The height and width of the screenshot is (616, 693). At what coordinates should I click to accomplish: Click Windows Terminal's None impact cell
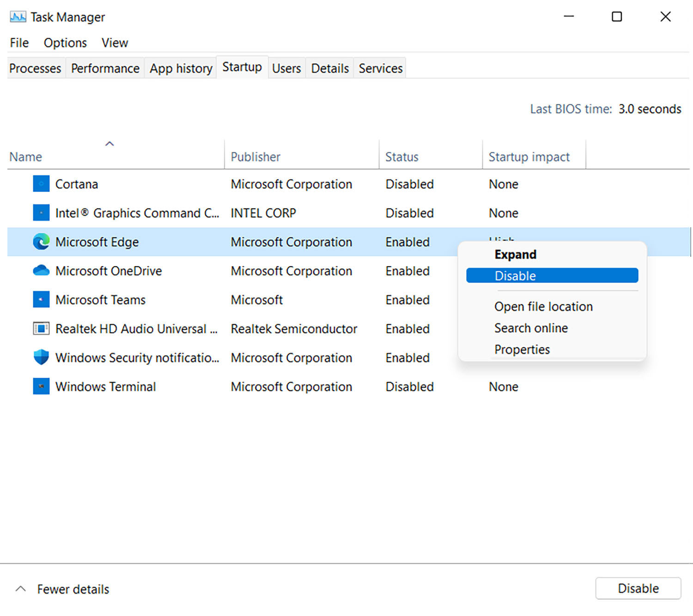coord(504,387)
